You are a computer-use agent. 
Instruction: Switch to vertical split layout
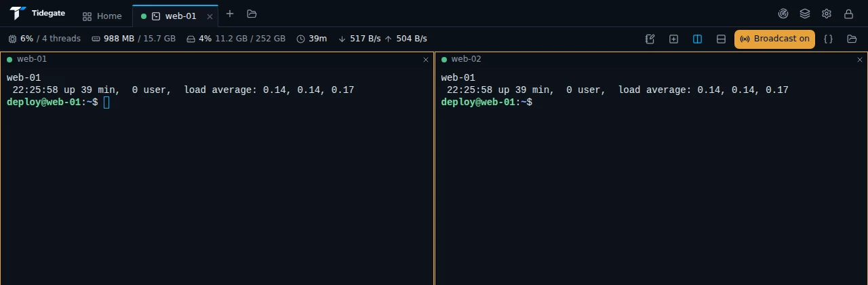coord(697,39)
